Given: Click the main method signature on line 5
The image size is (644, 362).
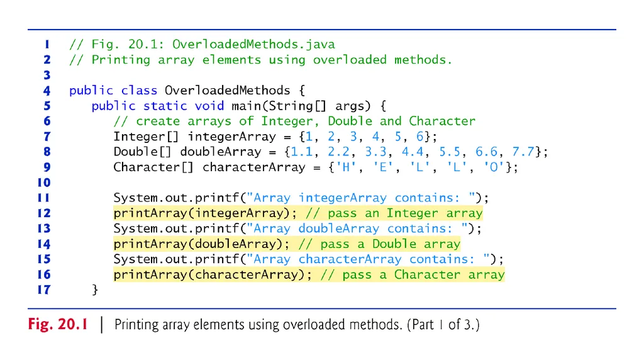Looking at the screenshot, I should (238, 106).
